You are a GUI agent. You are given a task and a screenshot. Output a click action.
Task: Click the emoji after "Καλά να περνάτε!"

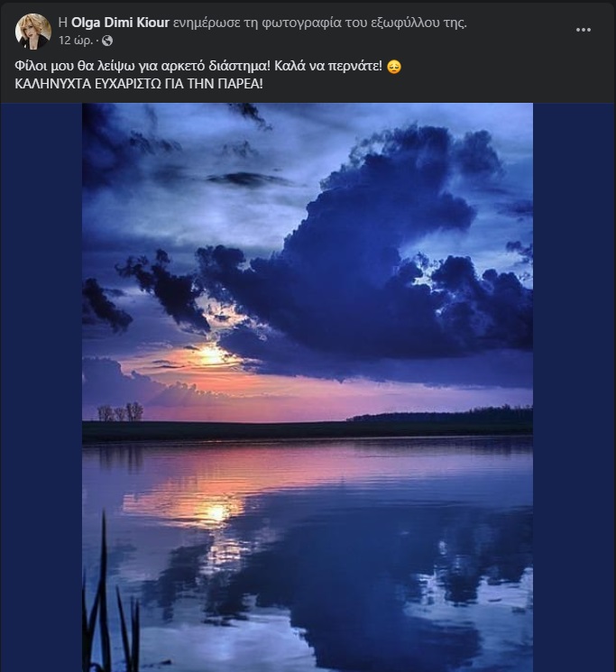[x=392, y=69]
